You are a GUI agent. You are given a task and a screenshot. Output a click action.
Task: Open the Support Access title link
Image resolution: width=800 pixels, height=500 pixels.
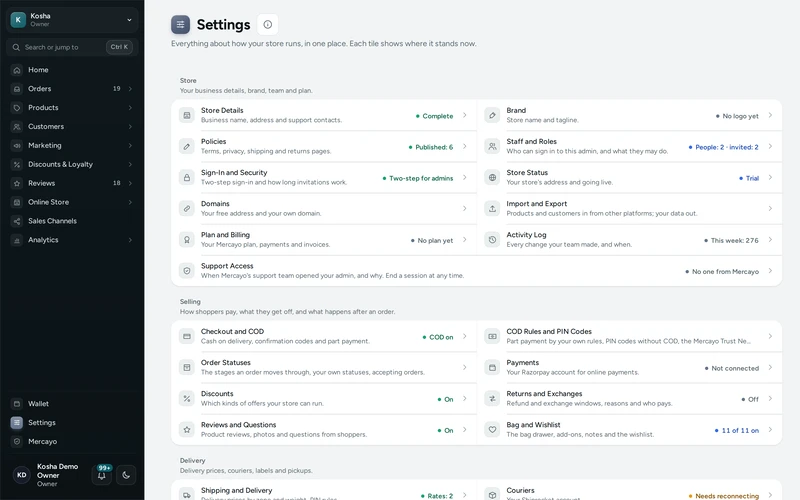point(227,266)
